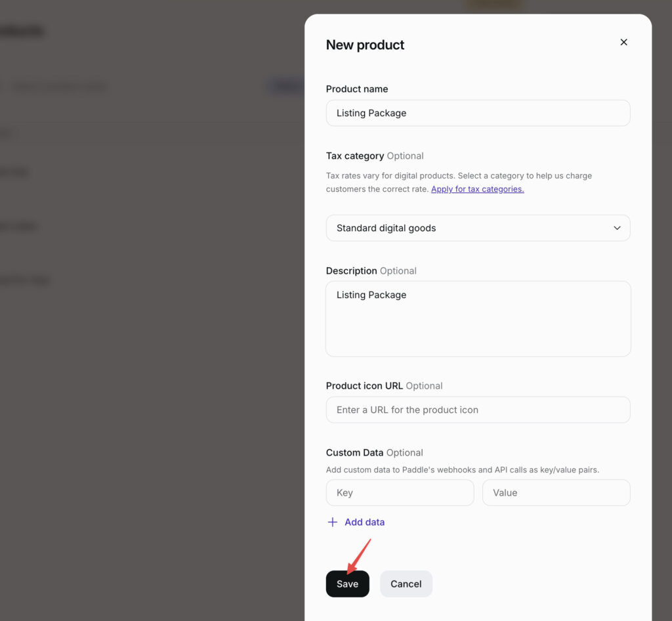Follow the Apply for tax categories link
Screen dimensions: 672x621
(478, 189)
